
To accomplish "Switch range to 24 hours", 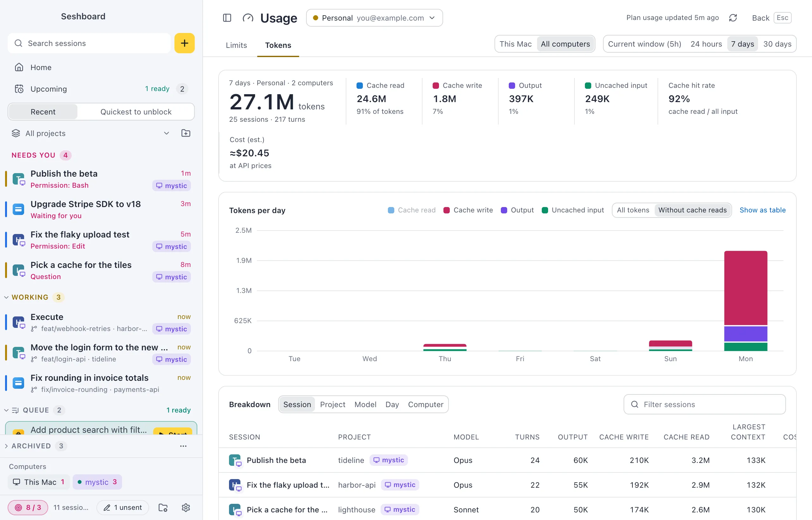I will [706, 44].
